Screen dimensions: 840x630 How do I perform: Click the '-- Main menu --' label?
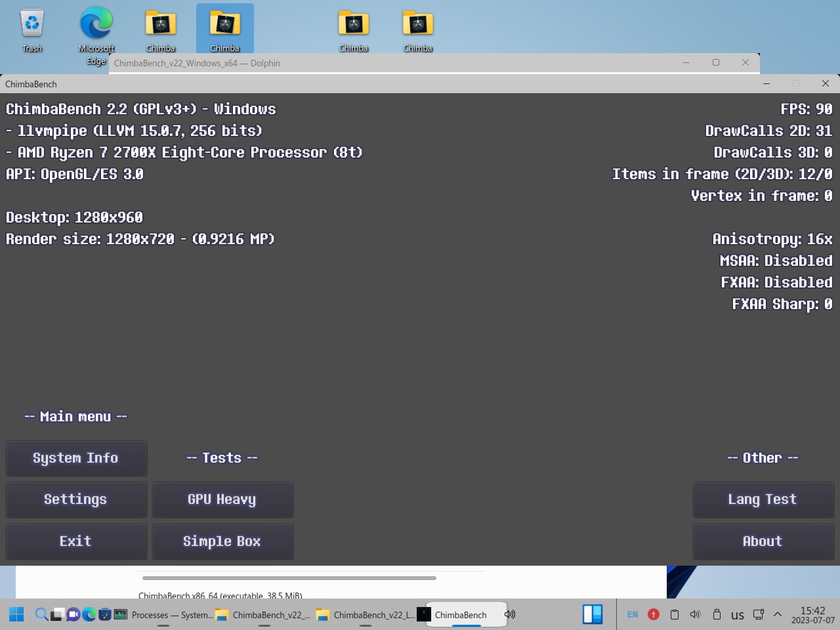[76, 417]
